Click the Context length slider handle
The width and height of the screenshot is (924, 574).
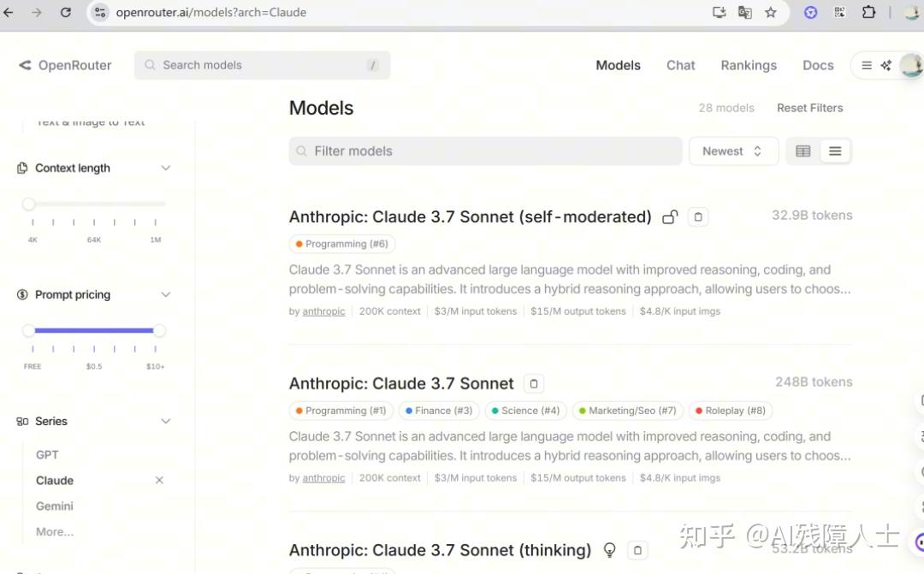click(x=28, y=204)
